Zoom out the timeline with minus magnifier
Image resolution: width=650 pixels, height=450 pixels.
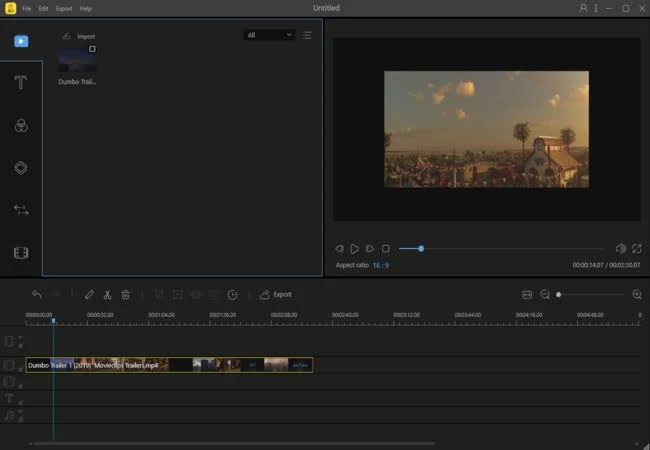click(545, 295)
